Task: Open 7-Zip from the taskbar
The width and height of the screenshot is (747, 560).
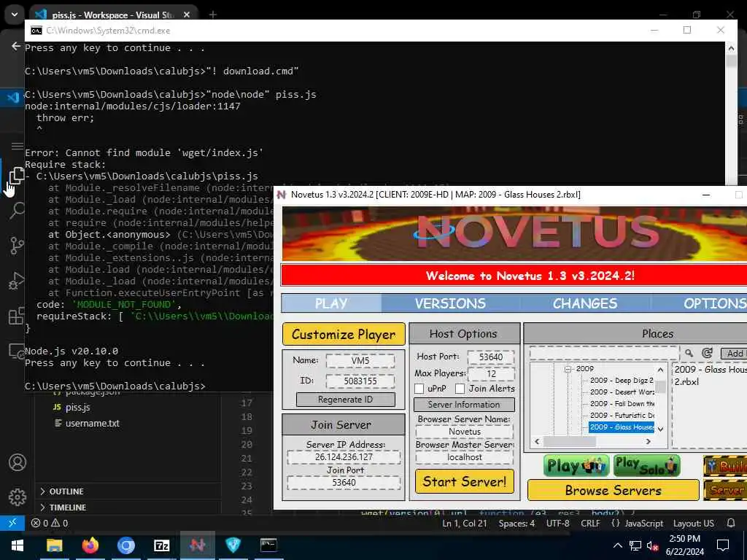Action: coord(161,545)
